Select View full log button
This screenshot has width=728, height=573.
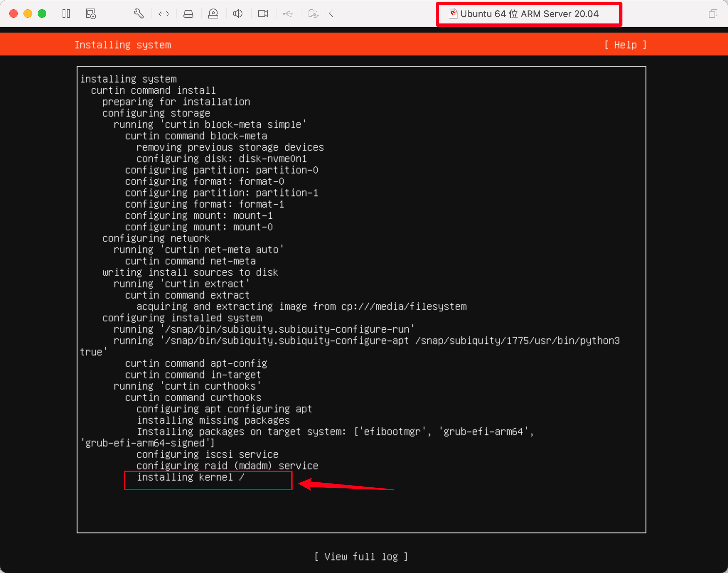click(361, 556)
